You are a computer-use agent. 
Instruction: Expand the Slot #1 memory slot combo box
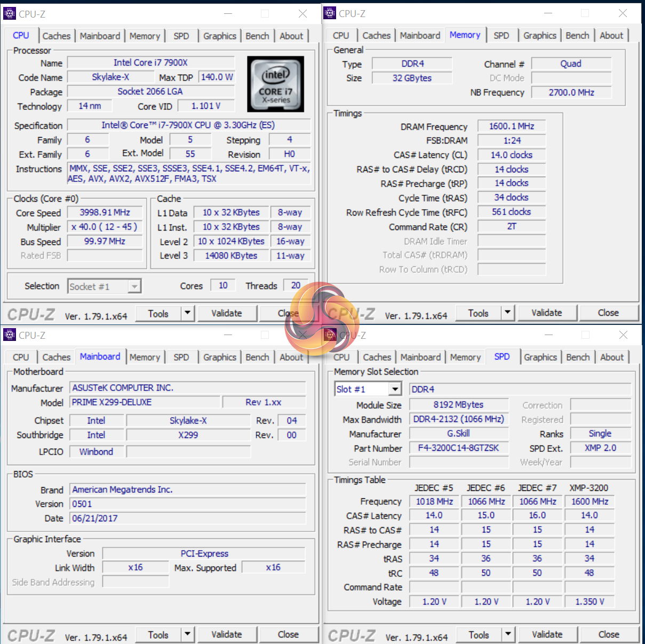click(395, 389)
